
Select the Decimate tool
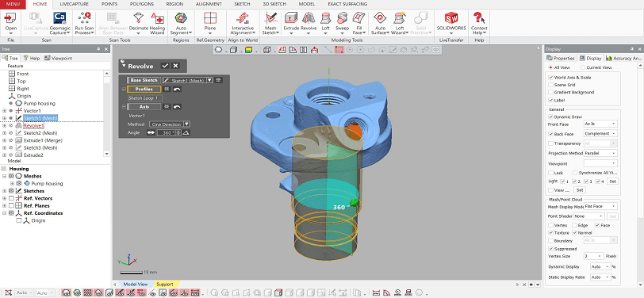(x=139, y=22)
